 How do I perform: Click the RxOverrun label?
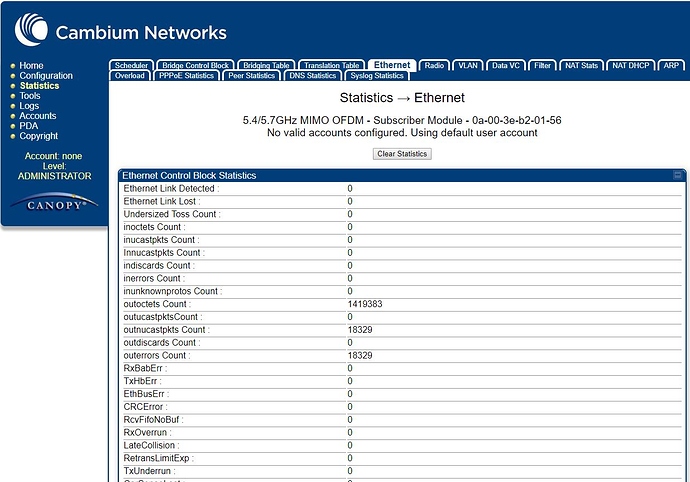pyautogui.click(x=147, y=432)
